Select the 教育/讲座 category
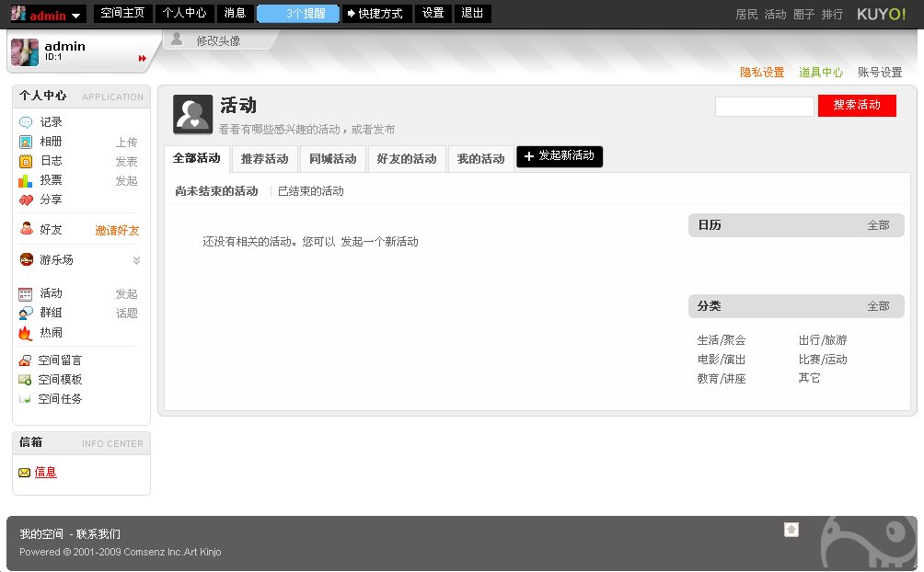Viewport: 924px width, 572px height. click(722, 379)
